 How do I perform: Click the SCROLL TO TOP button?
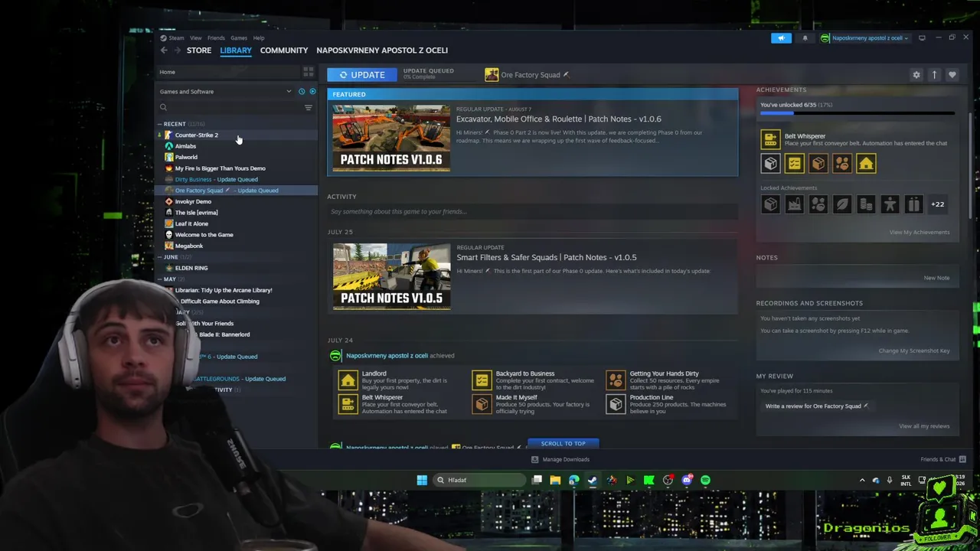tap(563, 443)
